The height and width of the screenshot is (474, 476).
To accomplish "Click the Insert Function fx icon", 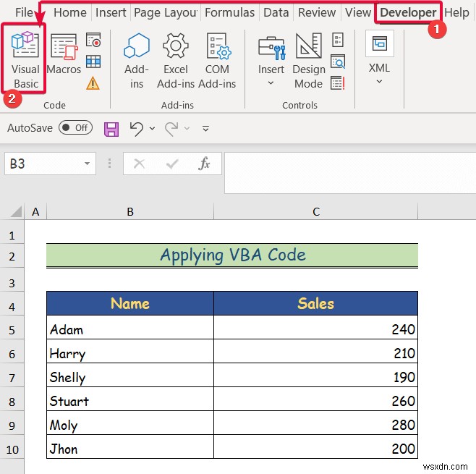I will click(204, 164).
